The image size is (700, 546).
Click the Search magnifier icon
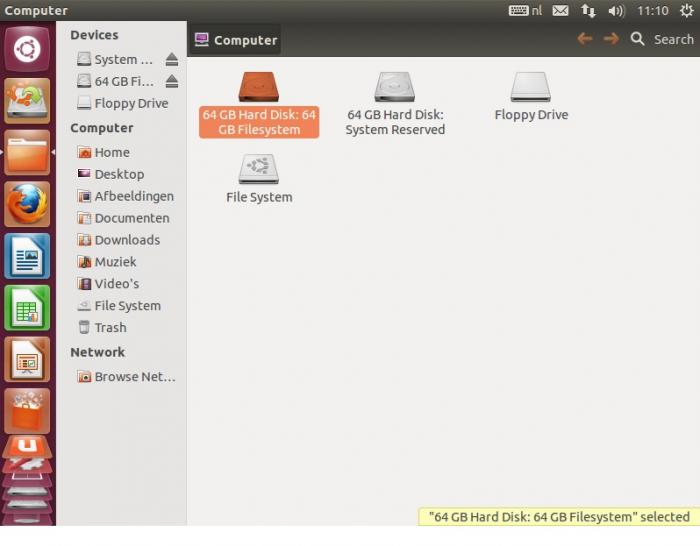point(638,39)
